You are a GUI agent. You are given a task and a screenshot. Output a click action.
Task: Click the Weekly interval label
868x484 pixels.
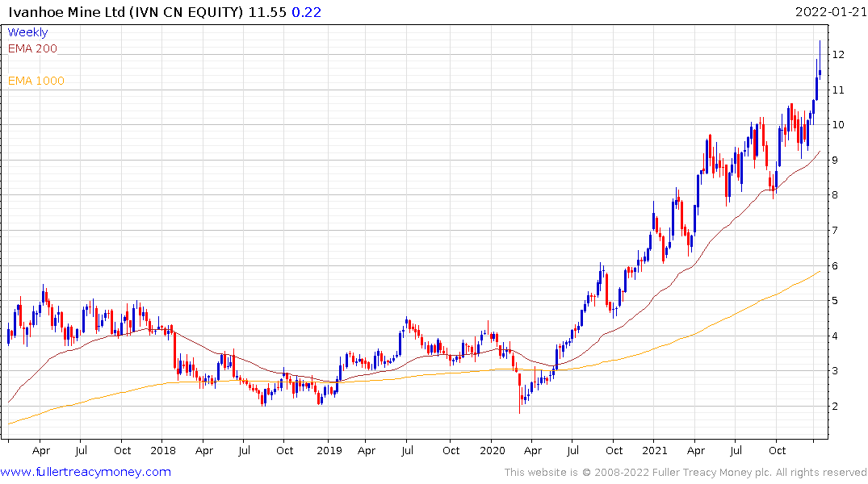tap(27, 32)
